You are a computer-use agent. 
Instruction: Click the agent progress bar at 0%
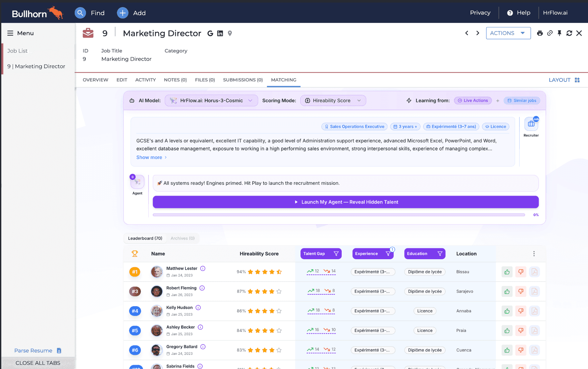[x=339, y=214]
